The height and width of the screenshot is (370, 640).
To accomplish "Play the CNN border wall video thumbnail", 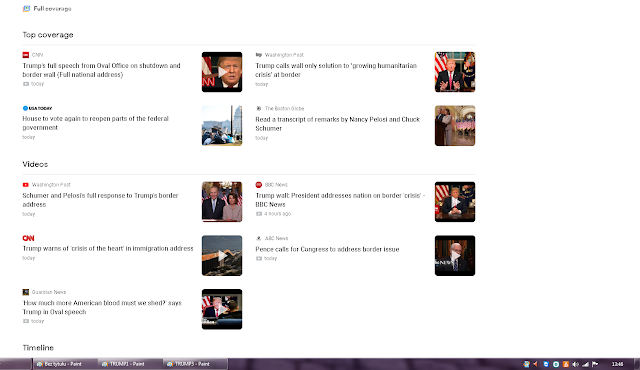I will pos(222,256).
